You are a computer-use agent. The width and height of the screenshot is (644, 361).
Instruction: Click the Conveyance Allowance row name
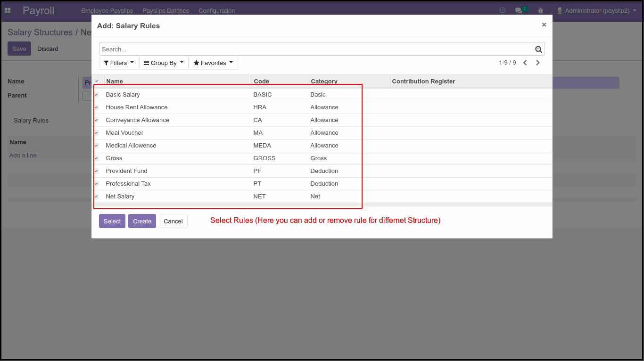coord(137,120)
